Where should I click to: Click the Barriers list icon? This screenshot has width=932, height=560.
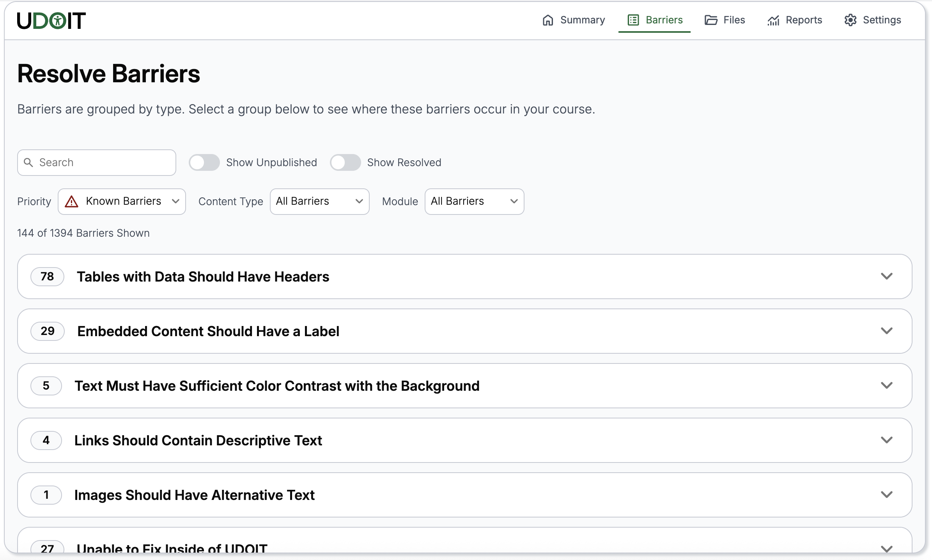coord(633,20)
